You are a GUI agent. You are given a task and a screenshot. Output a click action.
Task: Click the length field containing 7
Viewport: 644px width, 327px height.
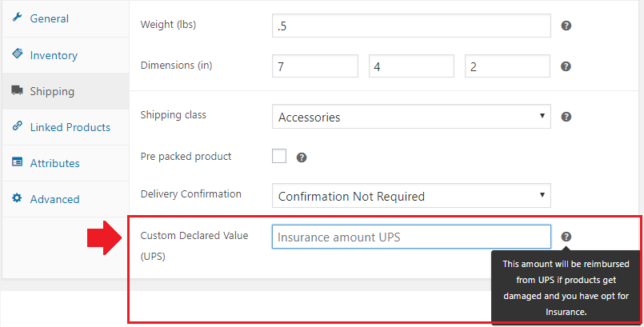tap(315, 66)
